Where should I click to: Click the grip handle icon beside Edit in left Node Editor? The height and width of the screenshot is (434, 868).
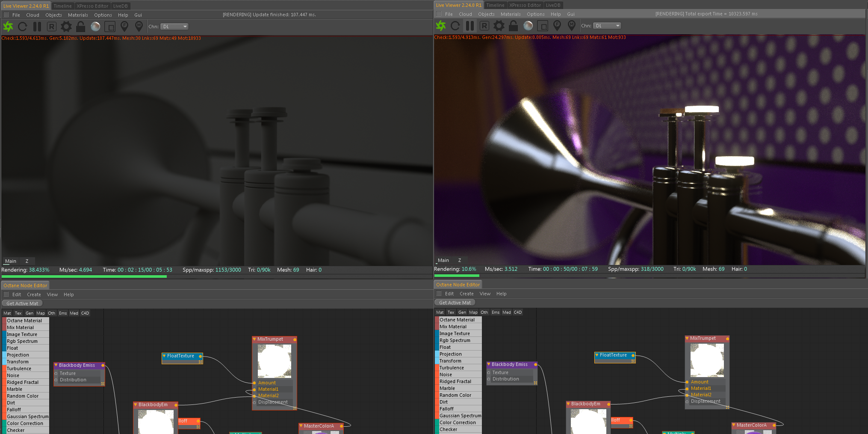click(x=6, y=294)
